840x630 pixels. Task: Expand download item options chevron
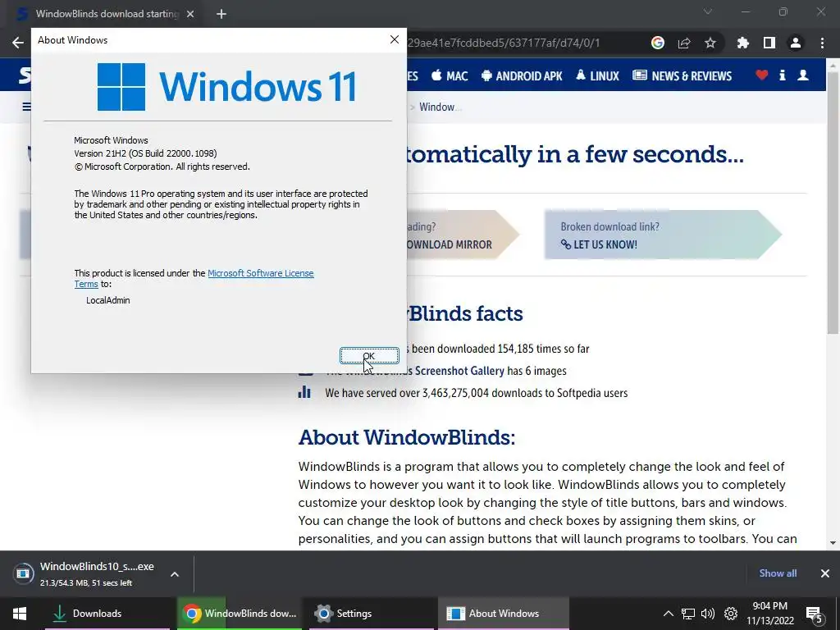175,574
